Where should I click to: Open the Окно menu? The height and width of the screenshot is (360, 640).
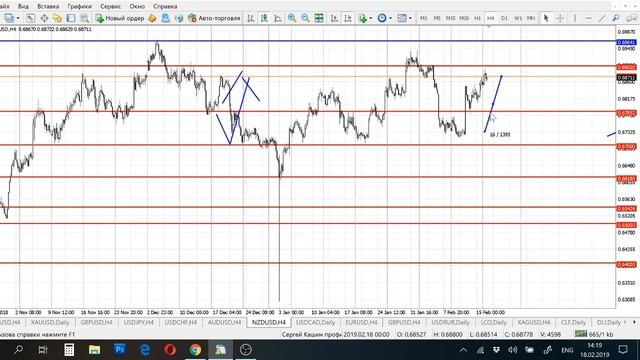137,7
